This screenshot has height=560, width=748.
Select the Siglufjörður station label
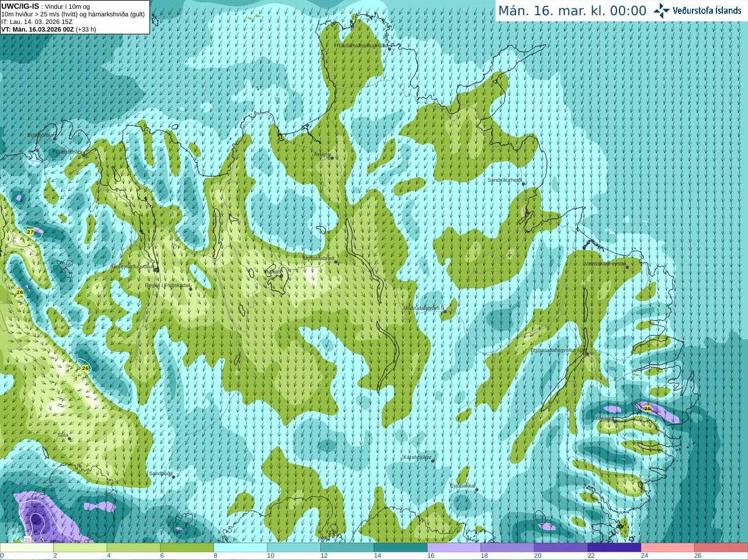click(x=41, y=135)
